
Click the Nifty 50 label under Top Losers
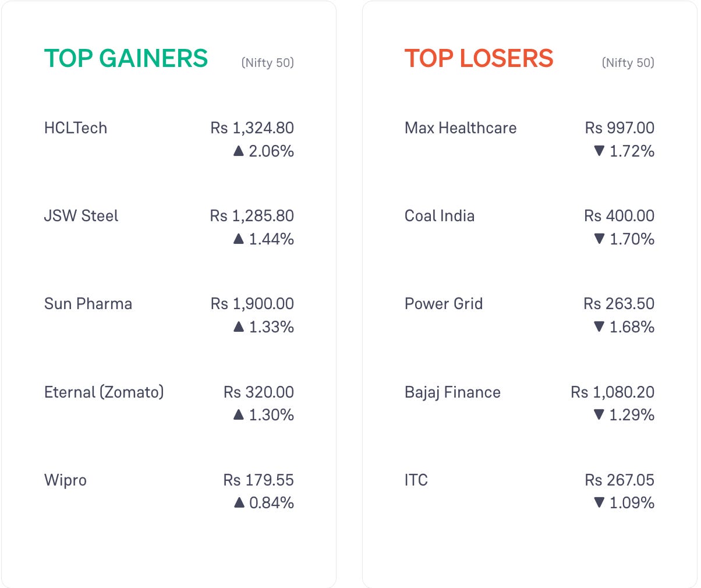pos(628,63)
